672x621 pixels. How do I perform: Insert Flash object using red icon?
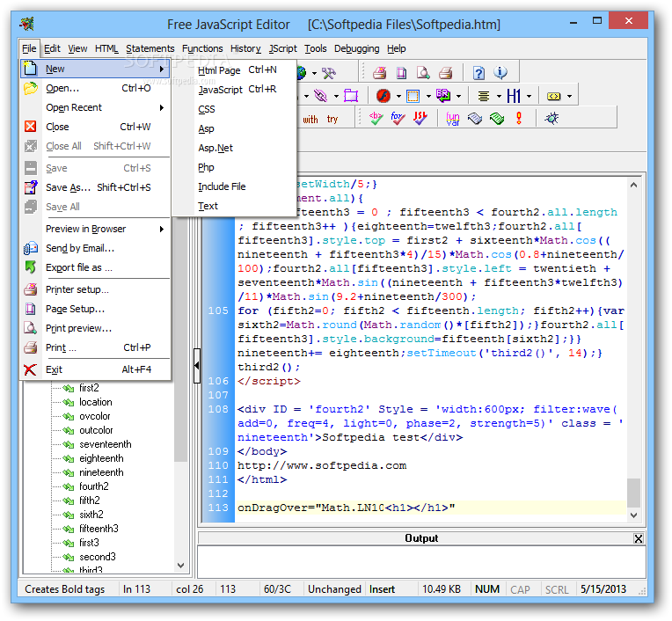click(x=383, y=96)
